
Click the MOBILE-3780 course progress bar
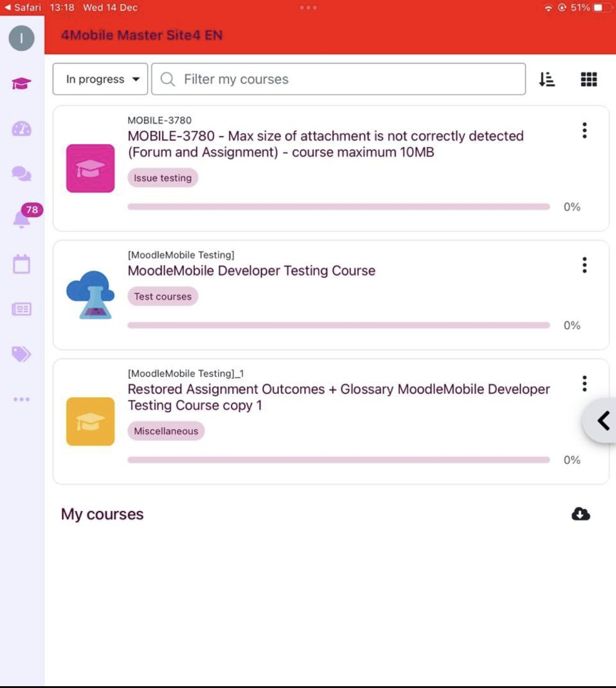(x=338, y=207)
